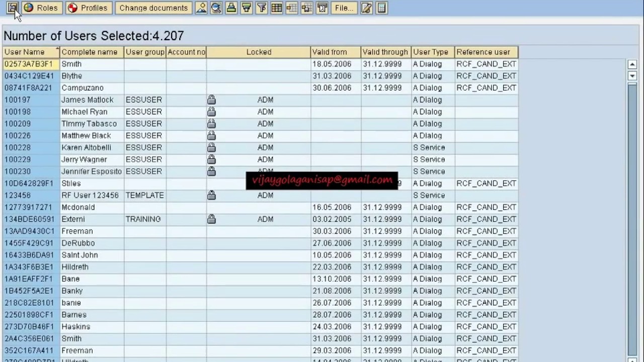The width and height of the screenshot is (644, 362).
Task: Click the lock icon for Timmy Tabasco
Action: pos(211,124)
